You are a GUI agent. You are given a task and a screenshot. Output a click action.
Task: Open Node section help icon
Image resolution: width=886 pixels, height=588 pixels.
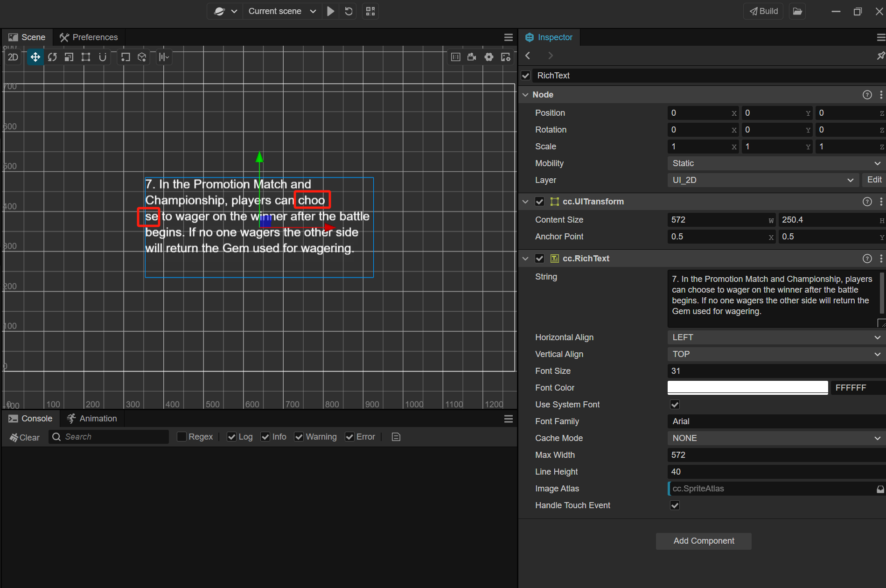tap(867, 95)
